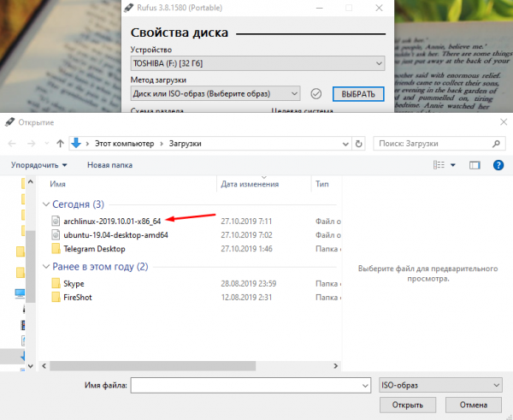Click the horizontal scrollbar right arrow

click(335, 366)
